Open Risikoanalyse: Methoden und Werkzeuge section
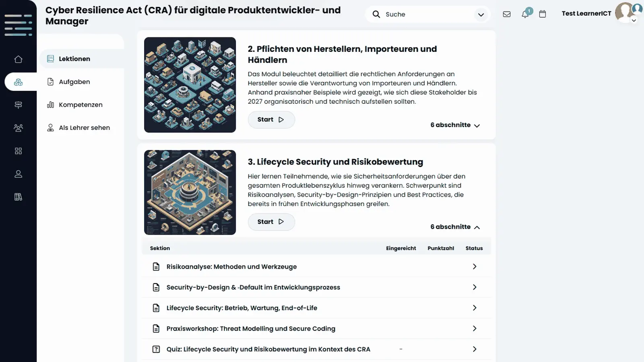 (x=316, y=267)
